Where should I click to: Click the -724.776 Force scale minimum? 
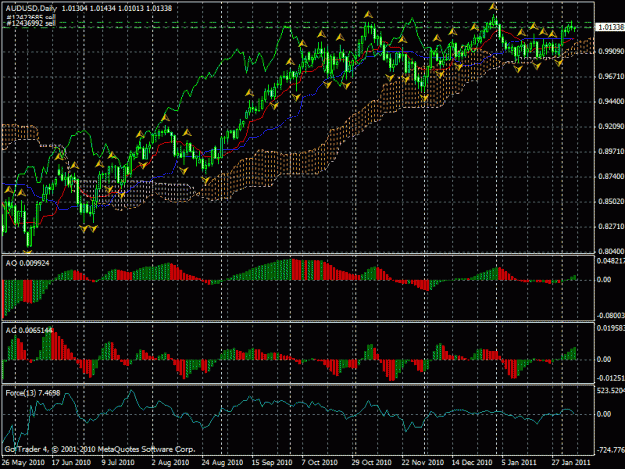tap(611, 450)
